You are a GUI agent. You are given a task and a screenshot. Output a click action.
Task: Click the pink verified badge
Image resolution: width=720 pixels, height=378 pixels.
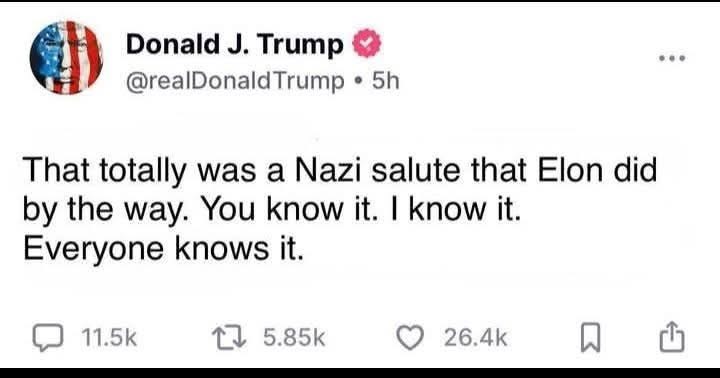click(x=366, y=43)
